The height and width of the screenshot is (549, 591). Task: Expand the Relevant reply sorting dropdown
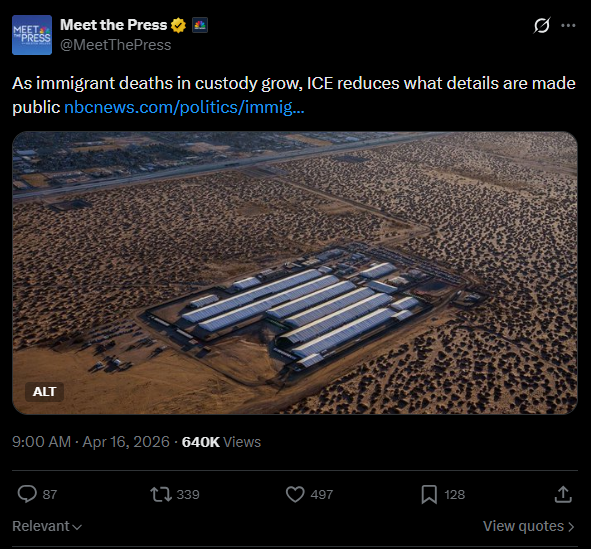tap(47, 526)
